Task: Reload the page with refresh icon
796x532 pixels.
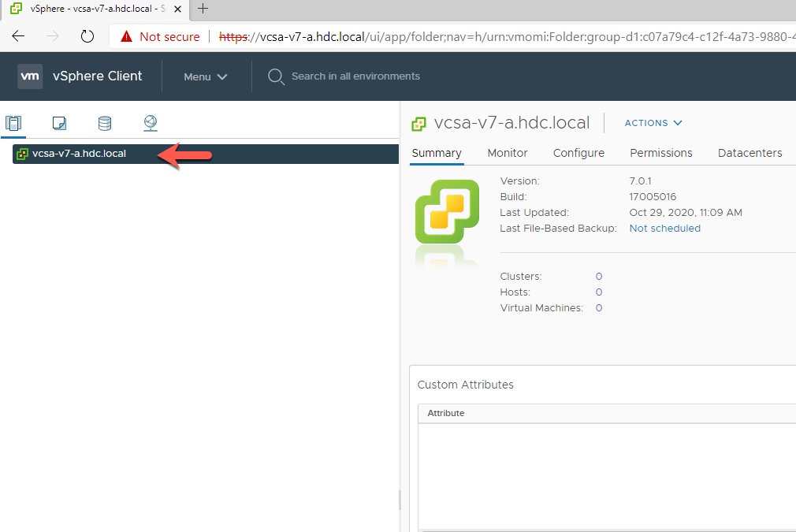Action: pos(87,36)
